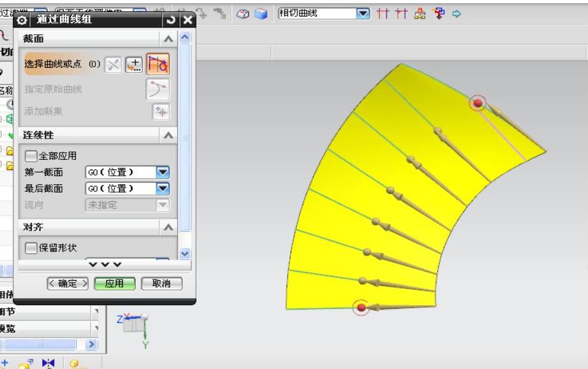Collapse the 连续性 section

click(x=168, y=136)
